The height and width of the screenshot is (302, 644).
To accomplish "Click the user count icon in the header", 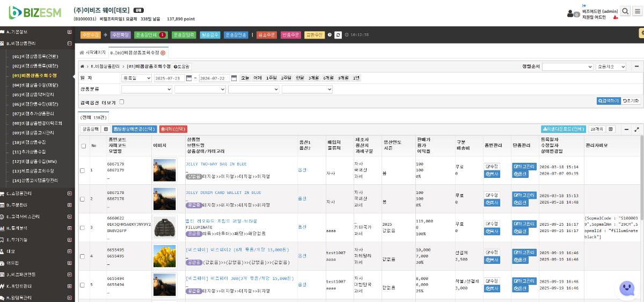I will point(573,14).
